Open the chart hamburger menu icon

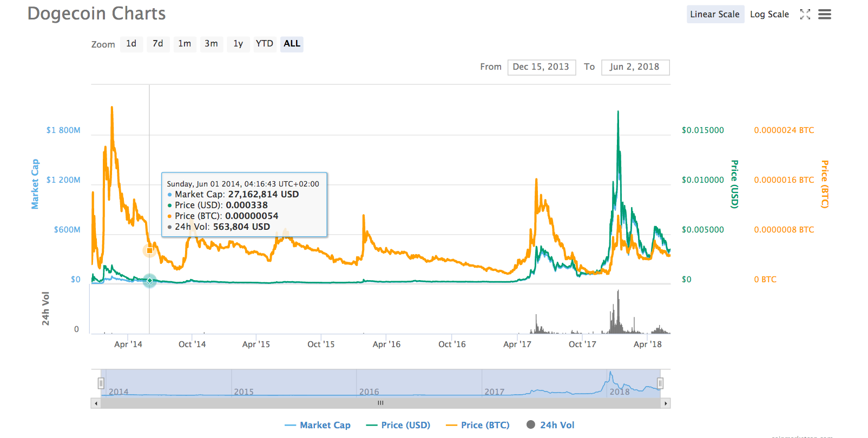tap(824, 15)
